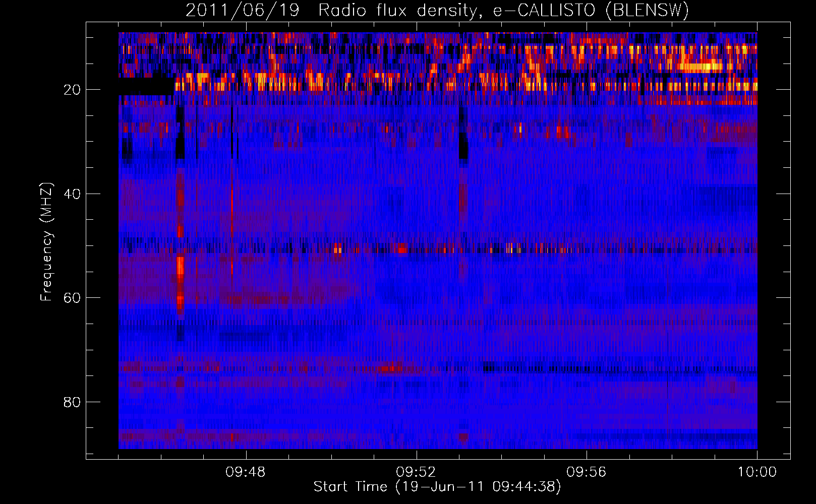The image size is (816, 504).
Task: Click the '09:48' time tick label
Action: 246,472
